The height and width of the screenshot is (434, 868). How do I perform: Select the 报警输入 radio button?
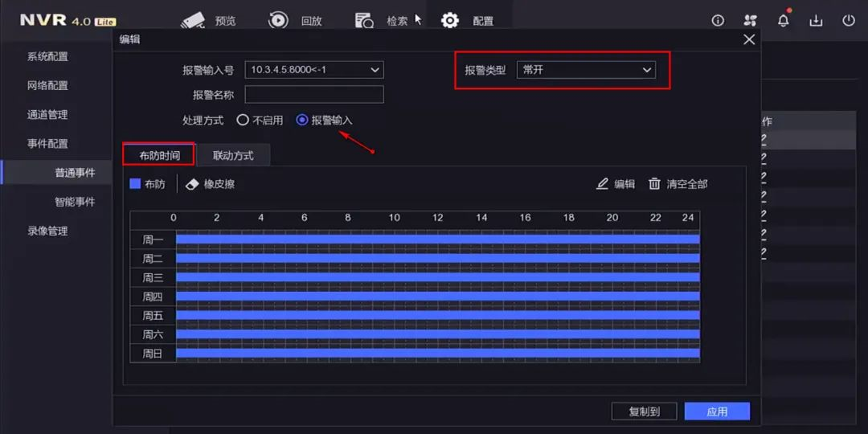pos(302,120)
